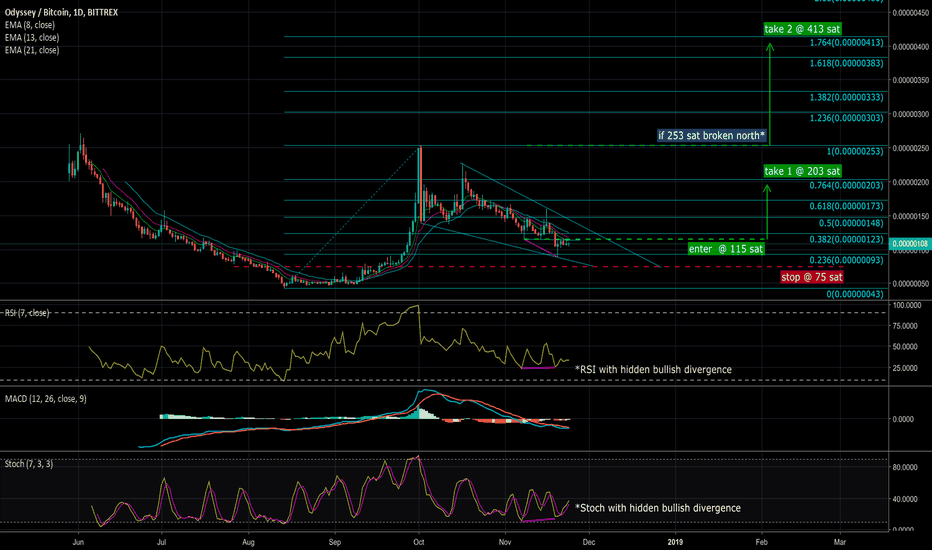Click the Aug label on time axis
This screenshot has width=932, height=550.
click(x=248, y=542)
